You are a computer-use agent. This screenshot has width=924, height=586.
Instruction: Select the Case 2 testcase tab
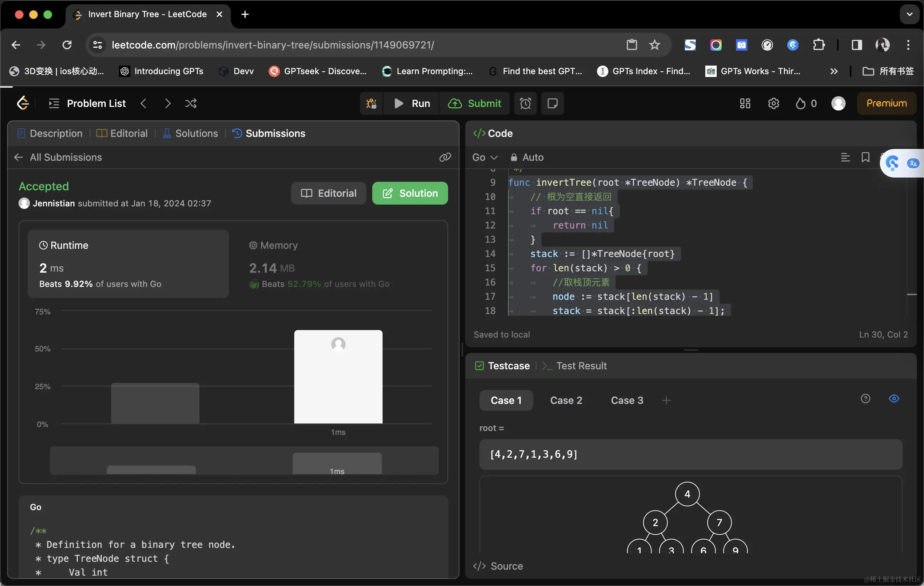pyautogui.click(x=566, y=400)
